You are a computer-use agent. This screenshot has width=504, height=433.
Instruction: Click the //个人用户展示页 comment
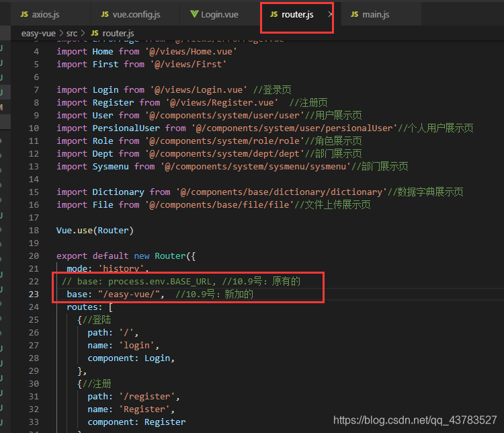(x=435, y=128)
